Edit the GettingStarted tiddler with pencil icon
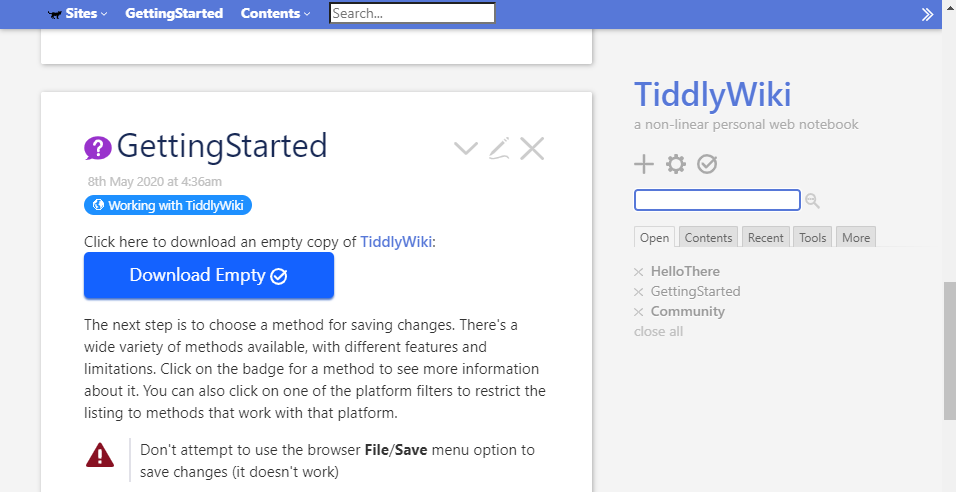Screen dimensions: 956x492 [499, 149]
